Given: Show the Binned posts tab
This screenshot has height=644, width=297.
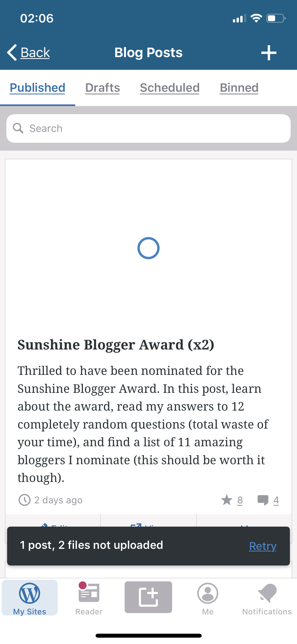Looking at the screenshot, I should (x=239, y=88).
